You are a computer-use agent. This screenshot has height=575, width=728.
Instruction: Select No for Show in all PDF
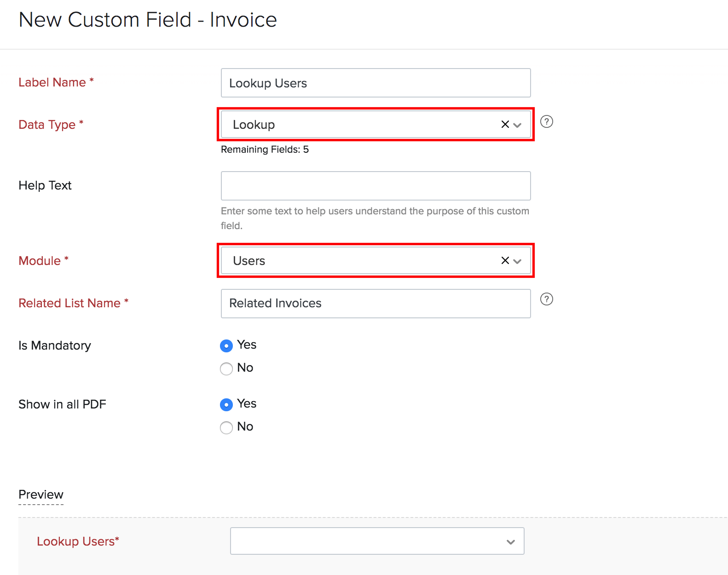pyautogui.click(x=226, y=427)
